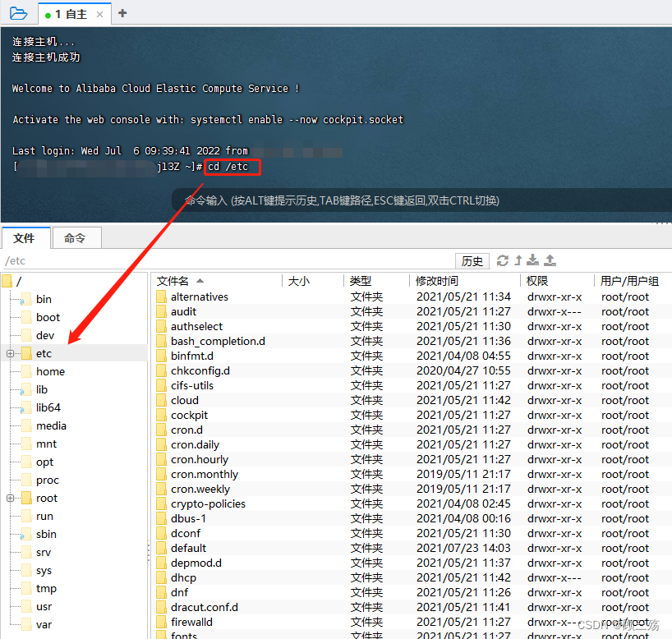
Task: Open the cloud folder icon
Action: click(x=162, y=400)
